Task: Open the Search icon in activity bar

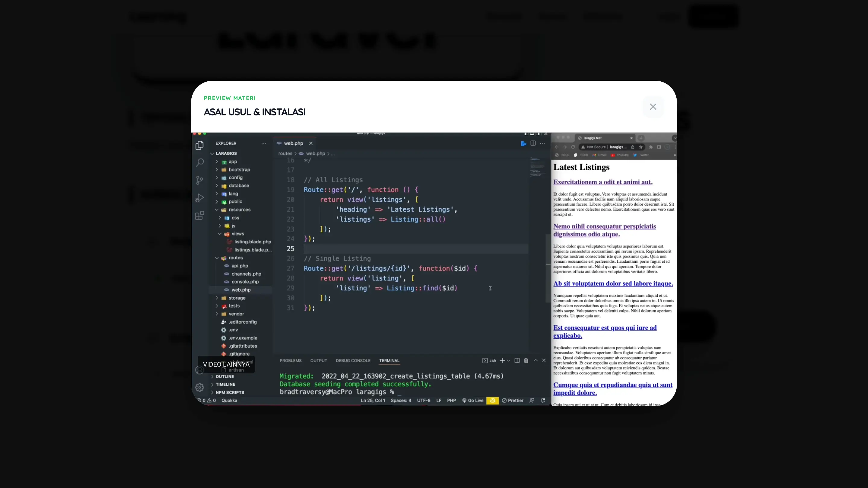Action: 200,163
